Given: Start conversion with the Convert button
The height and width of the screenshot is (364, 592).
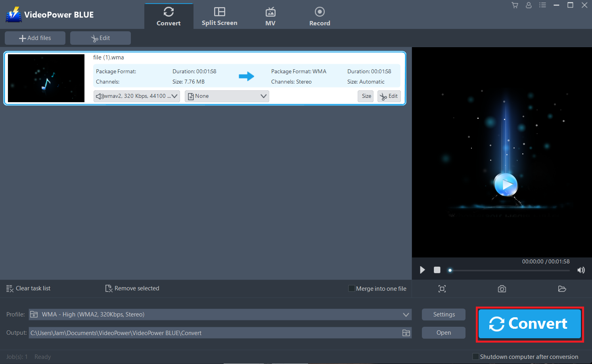Looking at the screenshot, I should point(529,324).
